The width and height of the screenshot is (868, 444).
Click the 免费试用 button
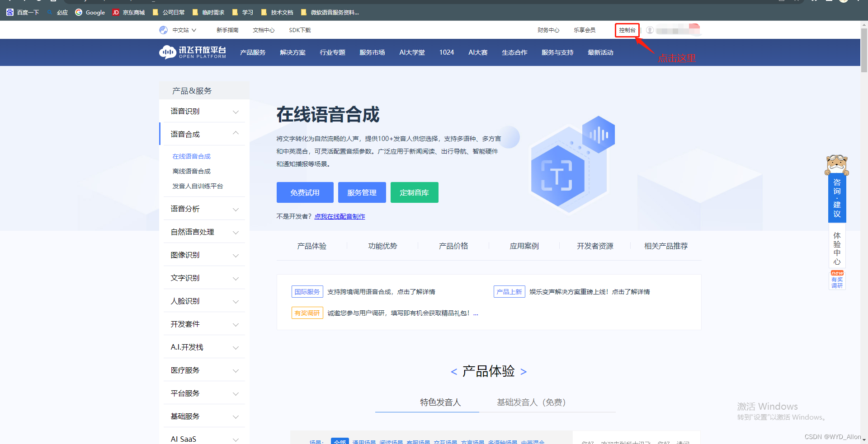pyautogui.click(x=305, y=192)
